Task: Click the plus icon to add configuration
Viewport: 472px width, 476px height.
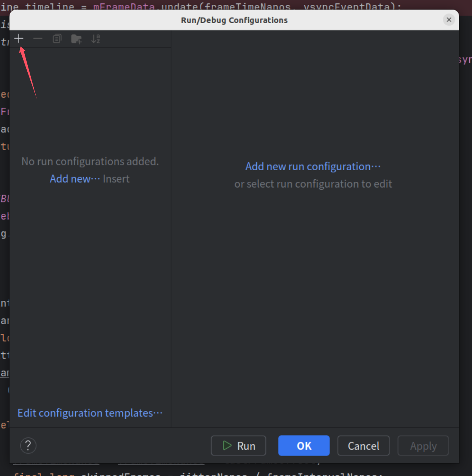Action: 19,39
